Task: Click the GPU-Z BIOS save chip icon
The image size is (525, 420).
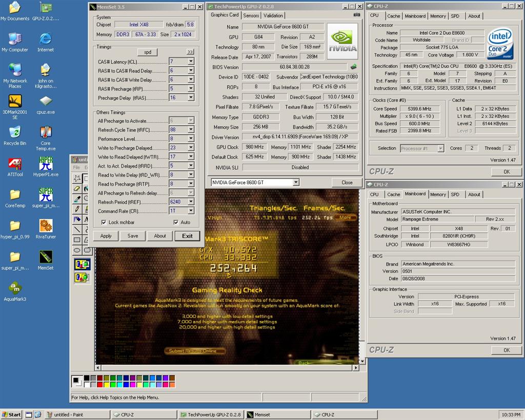Action: pos(353,67)
